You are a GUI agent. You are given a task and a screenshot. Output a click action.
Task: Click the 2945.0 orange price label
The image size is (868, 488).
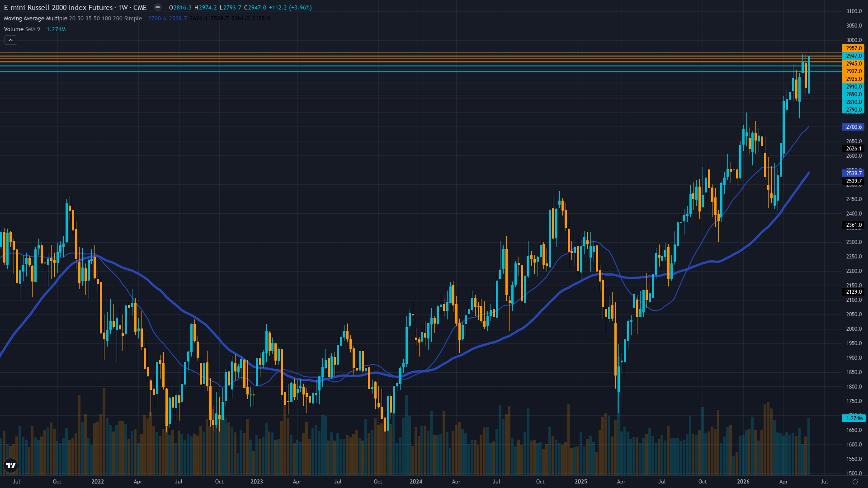tap(853, 64)
